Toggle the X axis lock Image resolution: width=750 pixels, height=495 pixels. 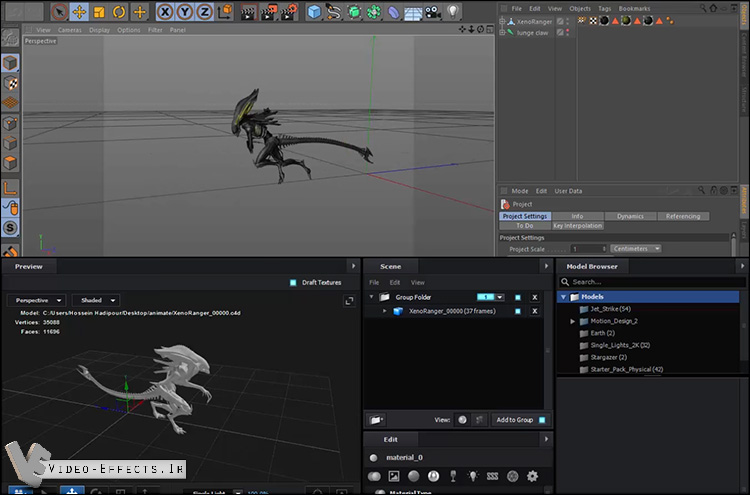pos(165,12)
